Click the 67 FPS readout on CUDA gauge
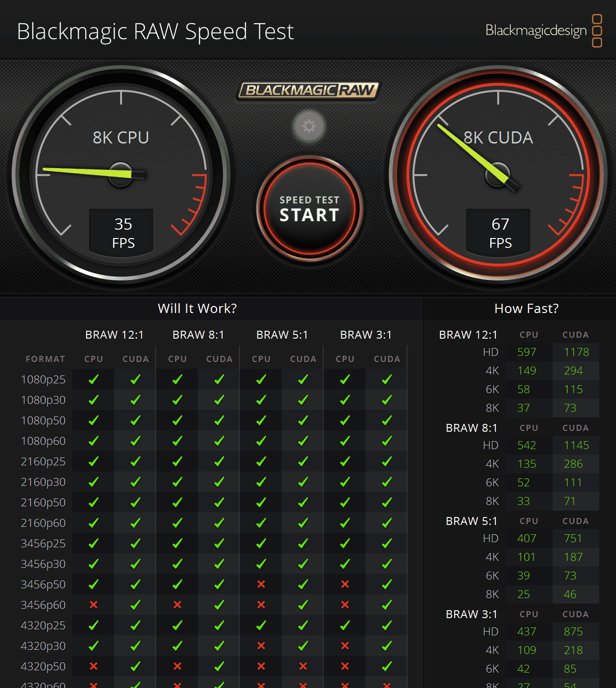The width and height of the screenshot is (616, 688). (500, 233)
